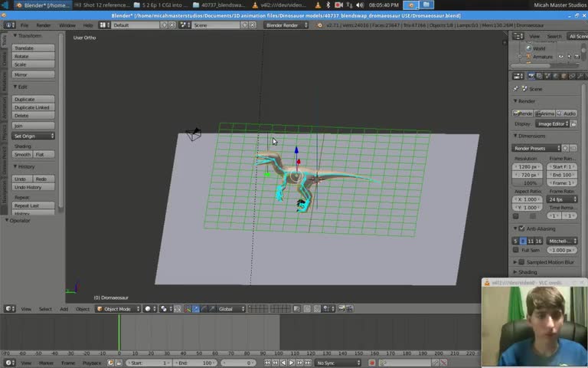Screen dimensions: 588x368
Task: Open the snap element selector
Action: (x=328, y=309)
